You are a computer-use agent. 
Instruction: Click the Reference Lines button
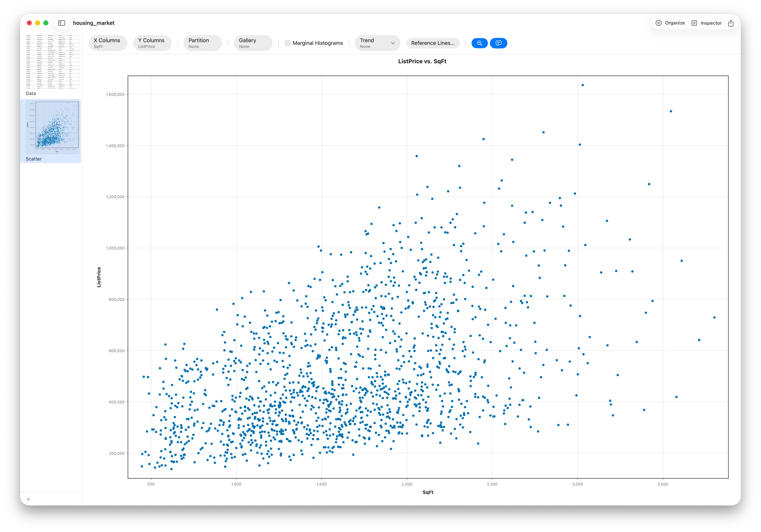click(x=433, y=43)
